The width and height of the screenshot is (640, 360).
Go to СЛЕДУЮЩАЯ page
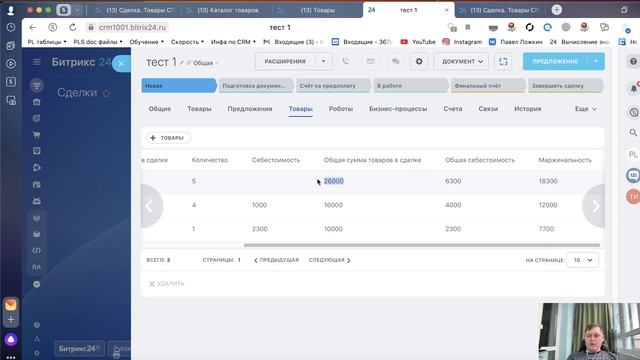click(x=329, y=260)
